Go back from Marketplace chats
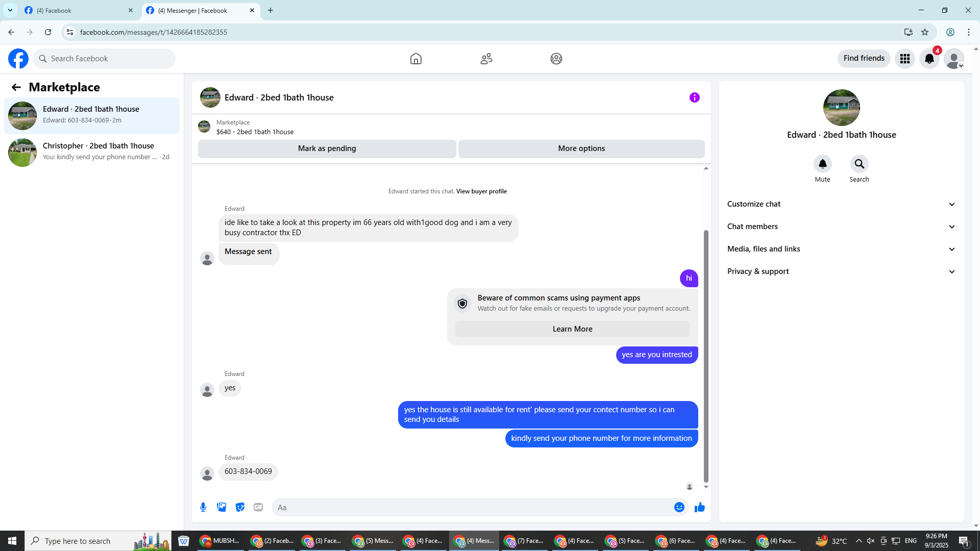Viewport: 980px width, 551px height. pos(16,87)
